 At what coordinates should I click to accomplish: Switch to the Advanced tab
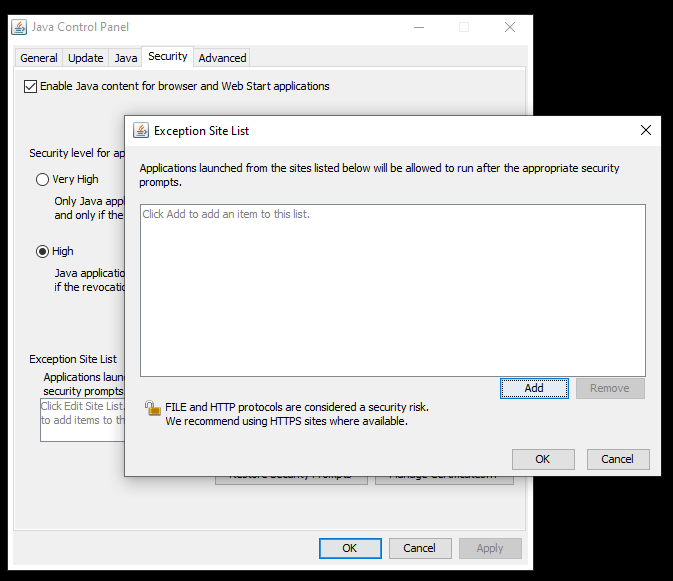coord(222,58)
